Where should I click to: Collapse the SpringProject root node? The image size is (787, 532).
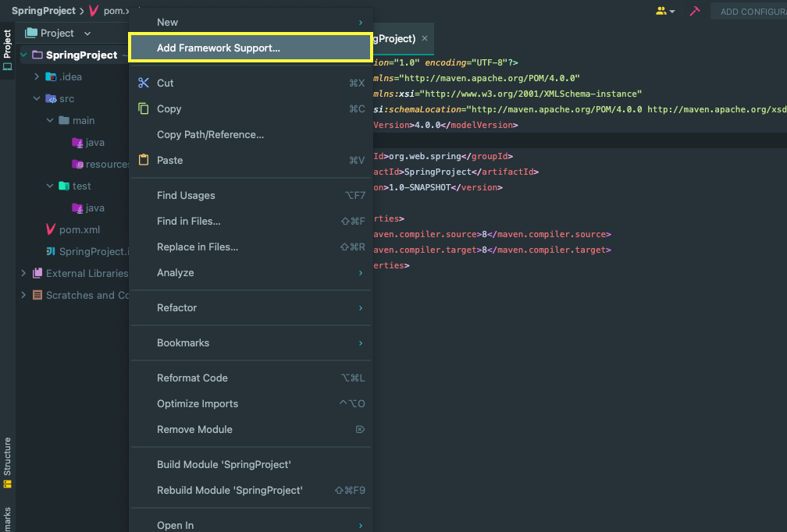[23, 55]
